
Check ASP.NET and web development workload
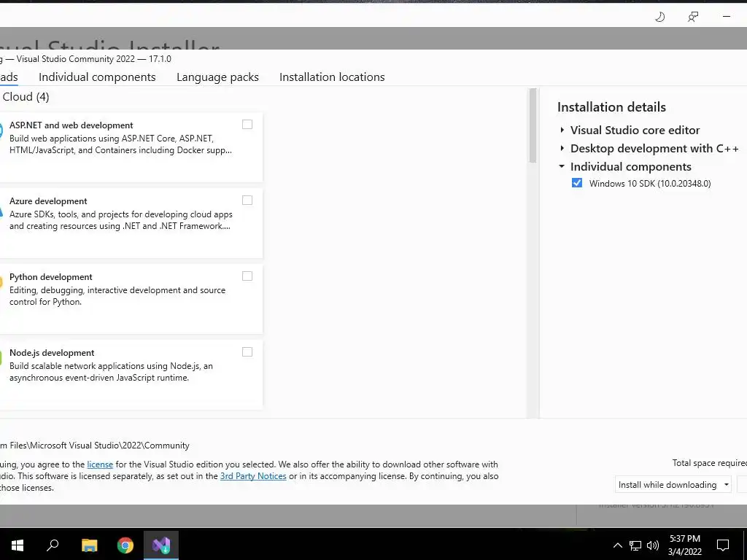pos(247,124)
